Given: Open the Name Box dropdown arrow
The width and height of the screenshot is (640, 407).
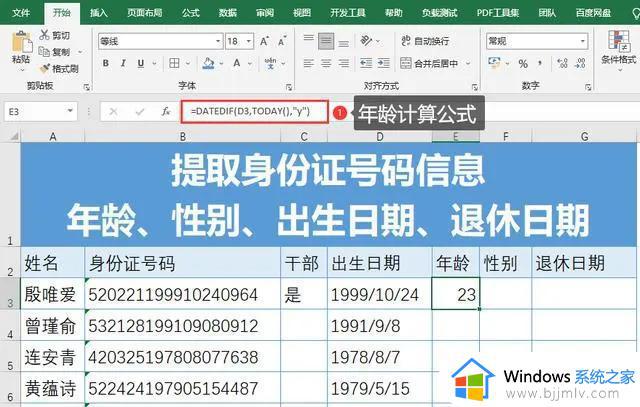Looking at the screenshot, I should click(70, 111).
